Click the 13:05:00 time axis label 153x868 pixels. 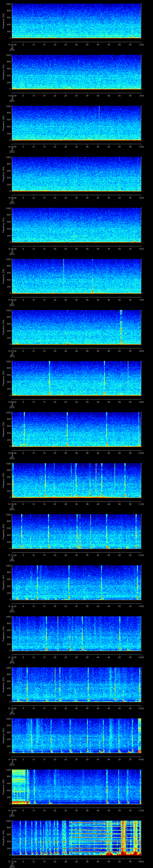coord(12,249)
